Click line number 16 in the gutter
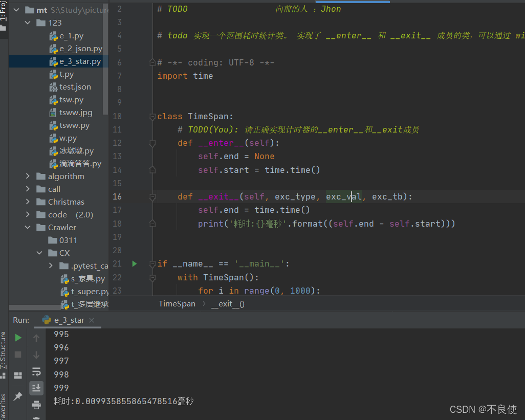This screenshot has width=525, height=420. pyautogui.click(x=117, y=196)
